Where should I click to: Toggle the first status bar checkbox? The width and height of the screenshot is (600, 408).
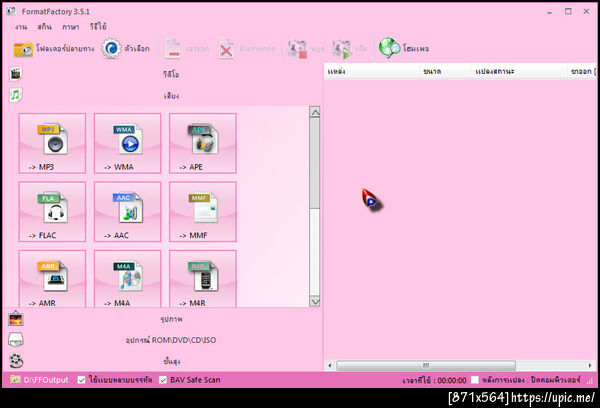[x=81, y=380]
